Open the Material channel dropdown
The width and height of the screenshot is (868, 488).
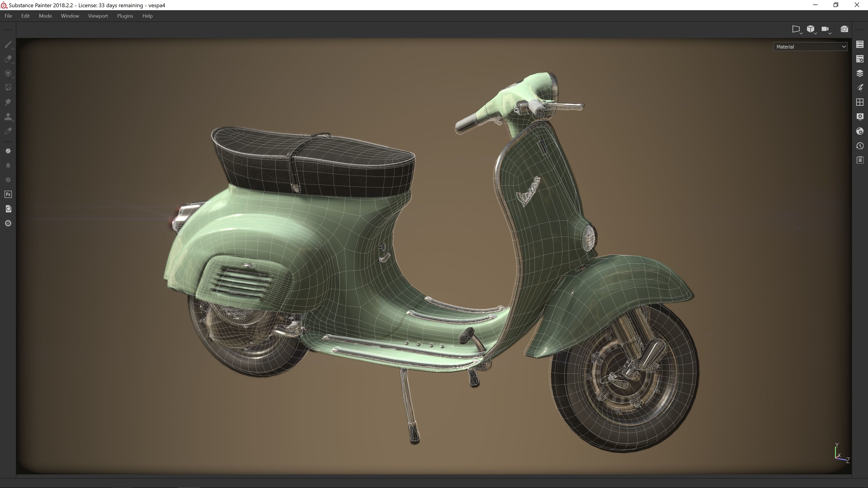click(810, 47)
